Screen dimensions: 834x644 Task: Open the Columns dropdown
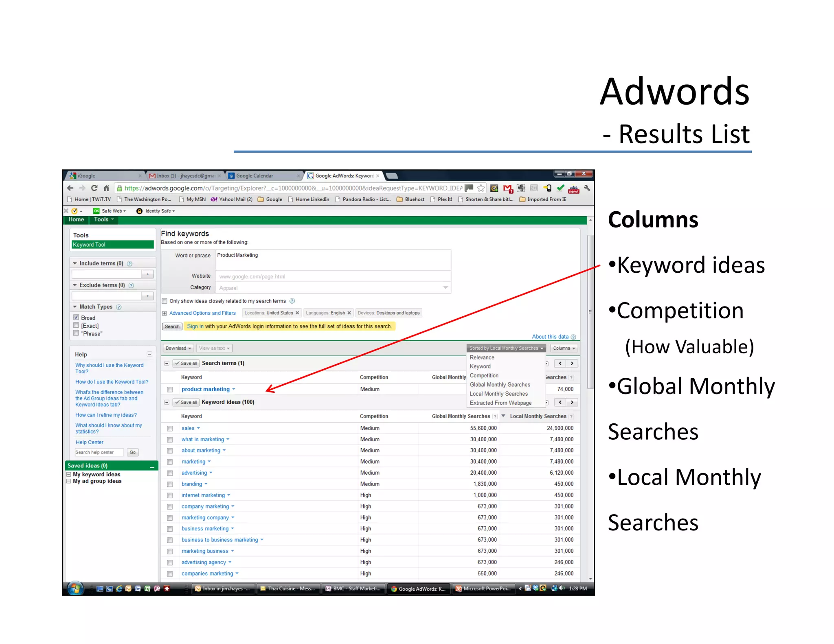pyautogui.click(x=564, y=348)
